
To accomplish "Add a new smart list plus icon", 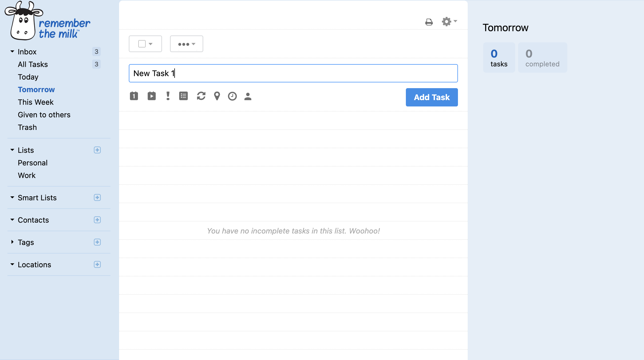I will click(x=97, y=197).
